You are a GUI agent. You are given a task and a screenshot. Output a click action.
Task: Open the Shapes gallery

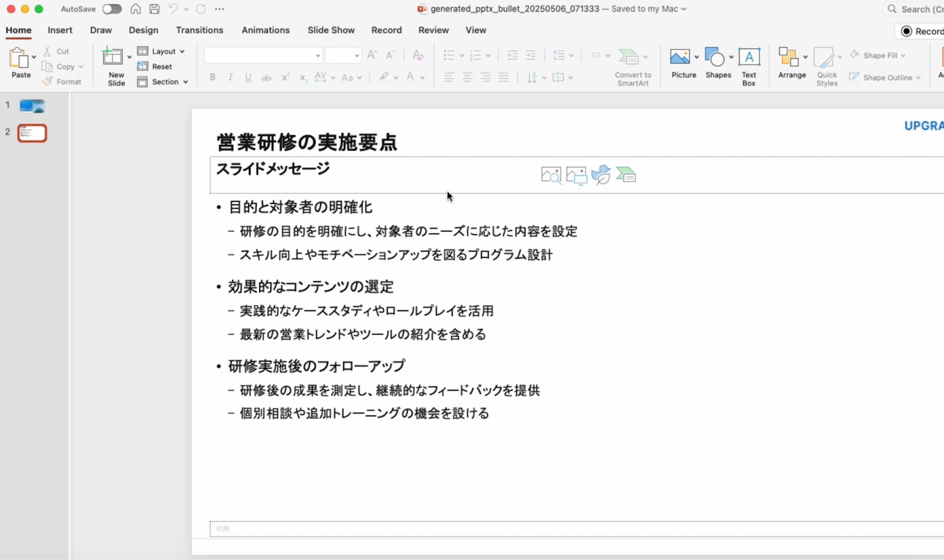coord(714,57)
